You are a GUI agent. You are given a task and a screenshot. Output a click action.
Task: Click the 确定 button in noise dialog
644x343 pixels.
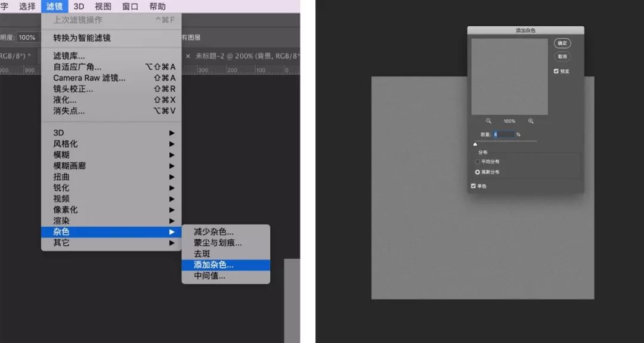(562, 43)
